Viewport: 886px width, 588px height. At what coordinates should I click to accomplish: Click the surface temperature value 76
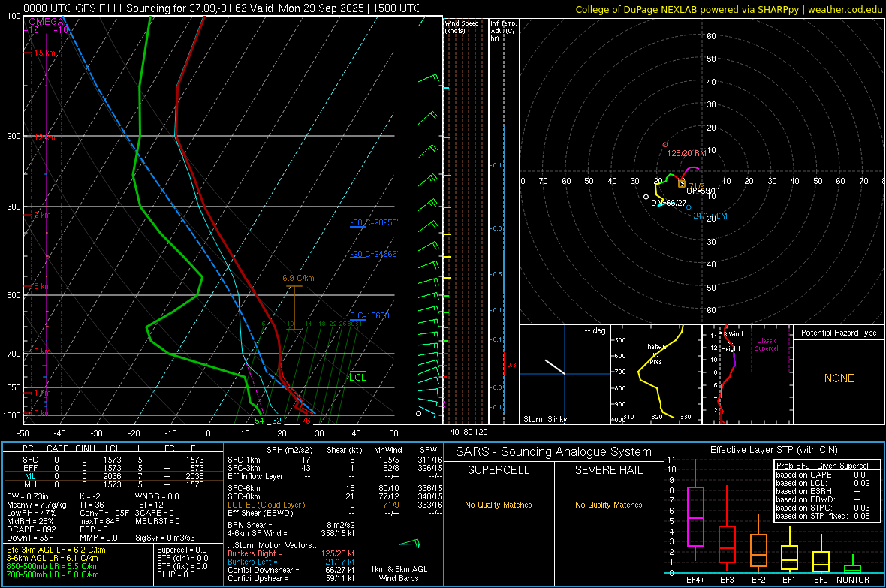pyautogui.click(x=306, y=421)
